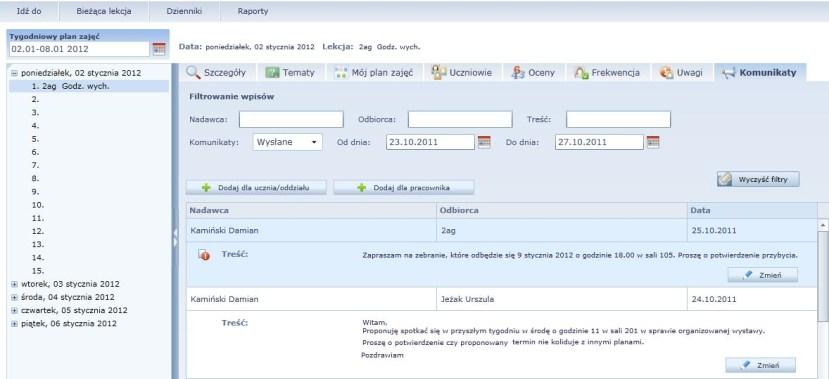Image resolution: width=829 pixels, height=379 pixels.
Task: Switch to the Frekwencja tab
Action: (x=607, y=73)
